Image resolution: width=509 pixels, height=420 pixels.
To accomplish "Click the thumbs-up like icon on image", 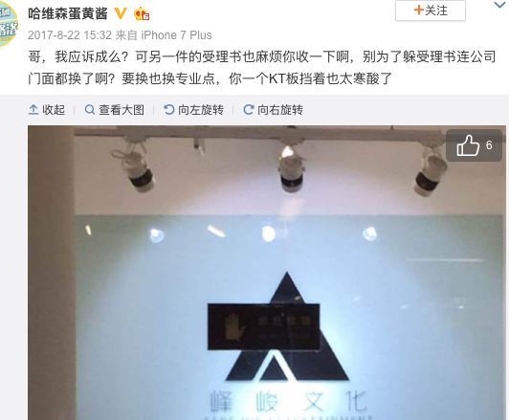I will pyautogui.click(x=468, y=145).
